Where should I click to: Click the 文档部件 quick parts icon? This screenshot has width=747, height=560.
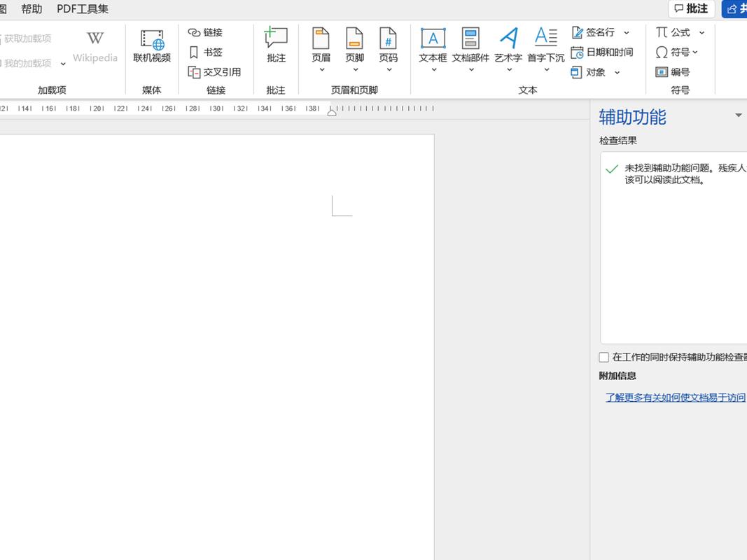click(x=470, y=38)
